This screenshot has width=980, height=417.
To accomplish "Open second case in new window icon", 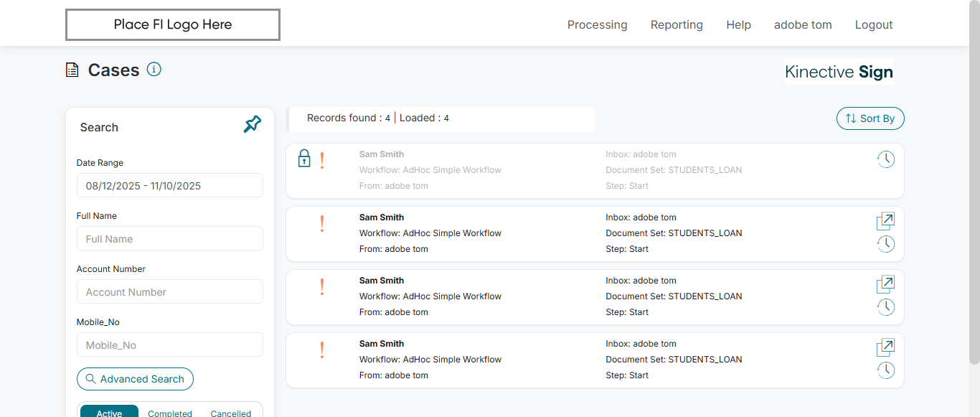I will tap(886, 221).
